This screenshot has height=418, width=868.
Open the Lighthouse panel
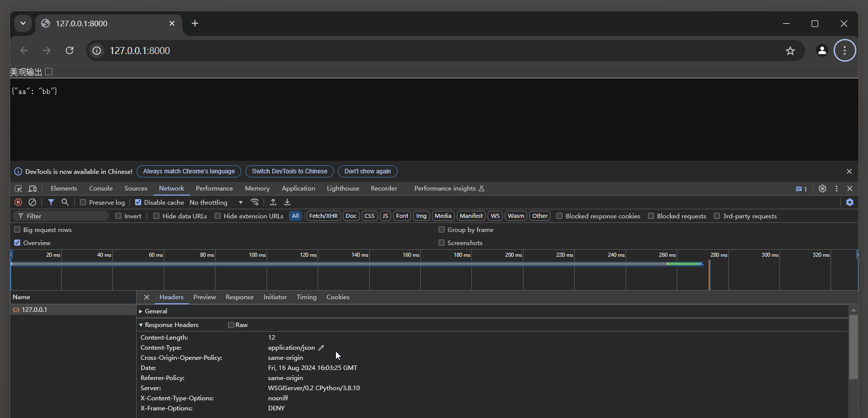click(343, 189)
